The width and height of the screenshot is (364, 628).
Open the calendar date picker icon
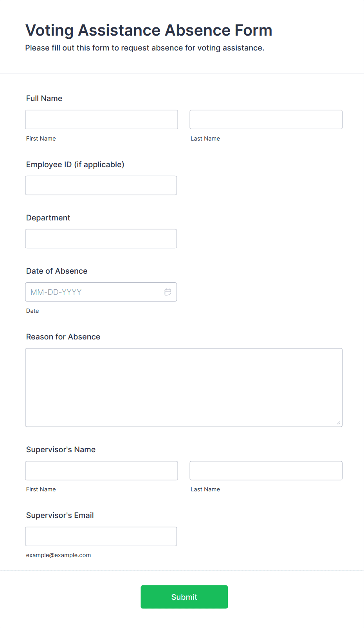168,292
